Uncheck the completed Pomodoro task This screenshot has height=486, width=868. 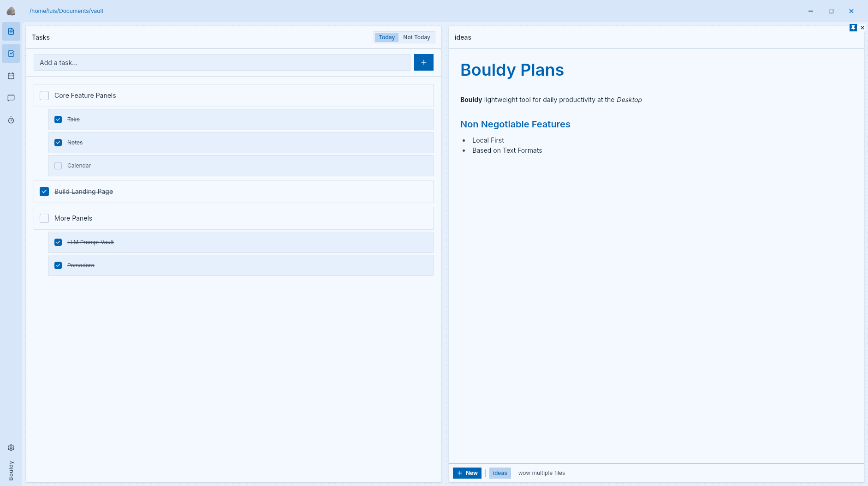[58, 265]
